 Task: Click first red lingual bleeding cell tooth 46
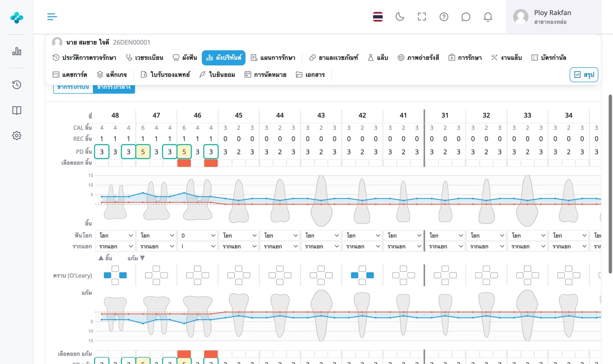click(x=184, y=163)
